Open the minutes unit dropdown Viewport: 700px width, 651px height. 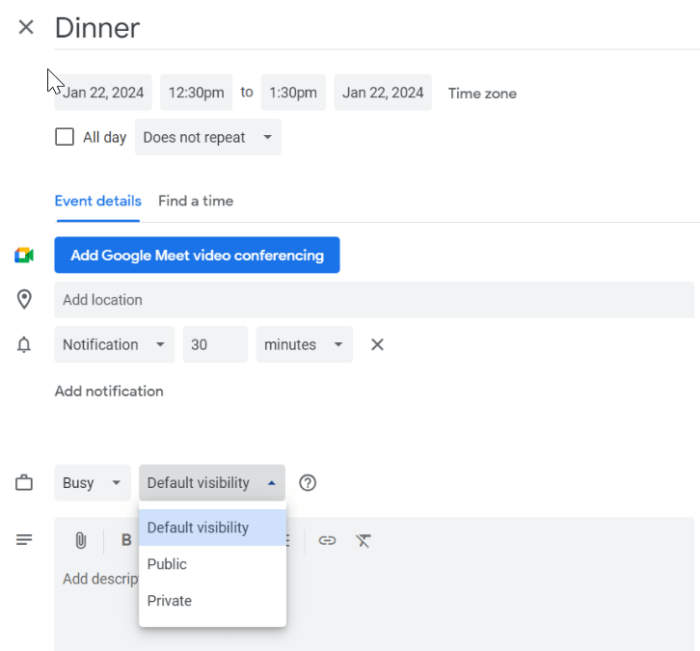pos(304,345)
